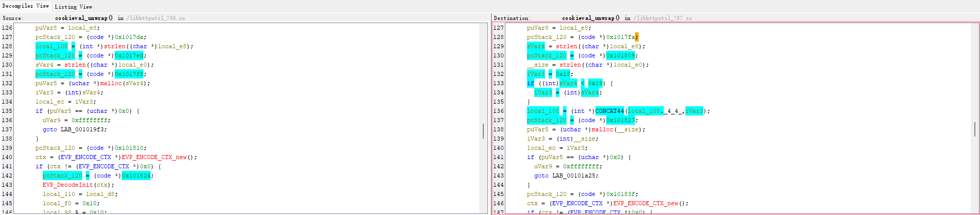
Task: Click highlighted address 0x101824 in source
Action: [x=136, y=175]
